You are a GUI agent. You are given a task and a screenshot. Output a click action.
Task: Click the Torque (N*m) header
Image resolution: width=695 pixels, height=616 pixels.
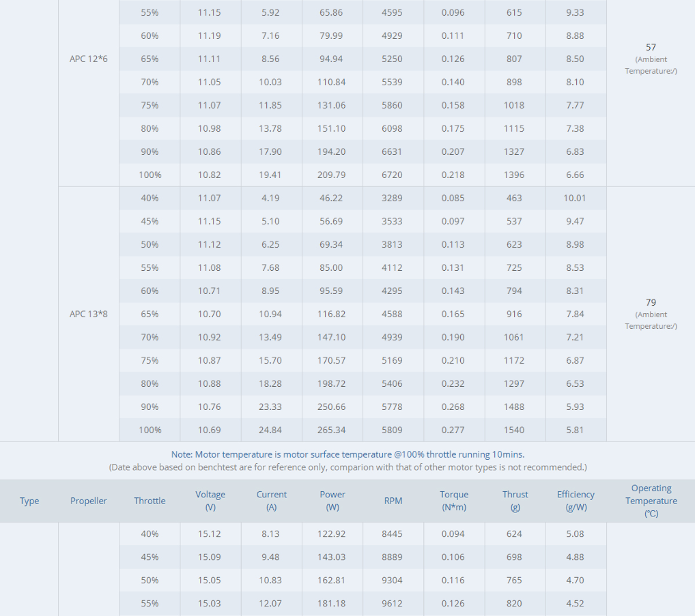pos(454,501)
